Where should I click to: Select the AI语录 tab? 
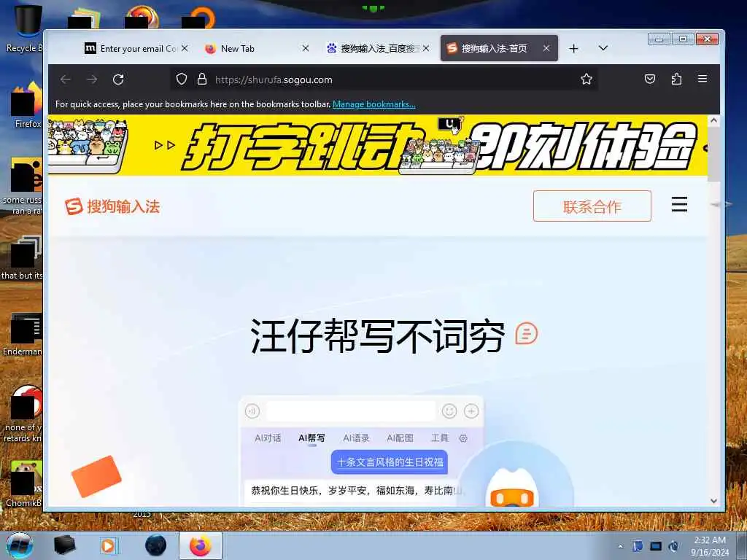[356, 438]
